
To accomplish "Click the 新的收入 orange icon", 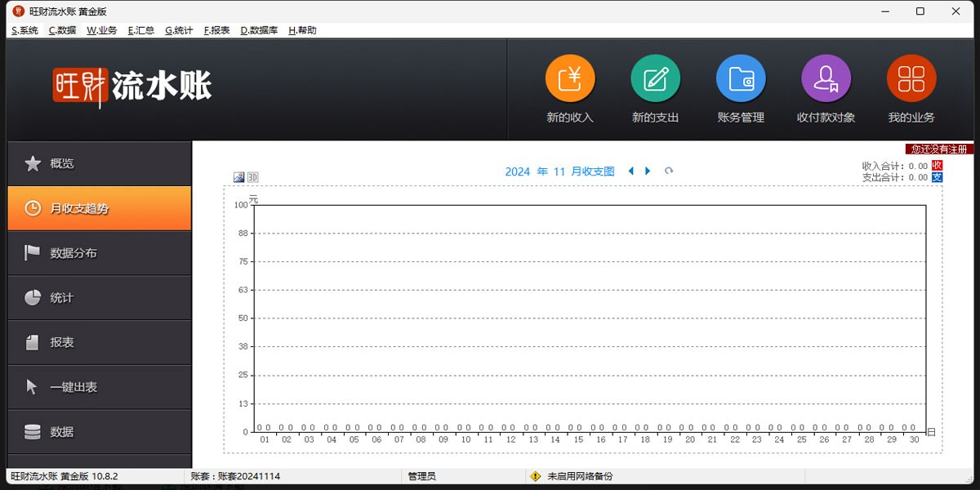I will click(570, 79).
